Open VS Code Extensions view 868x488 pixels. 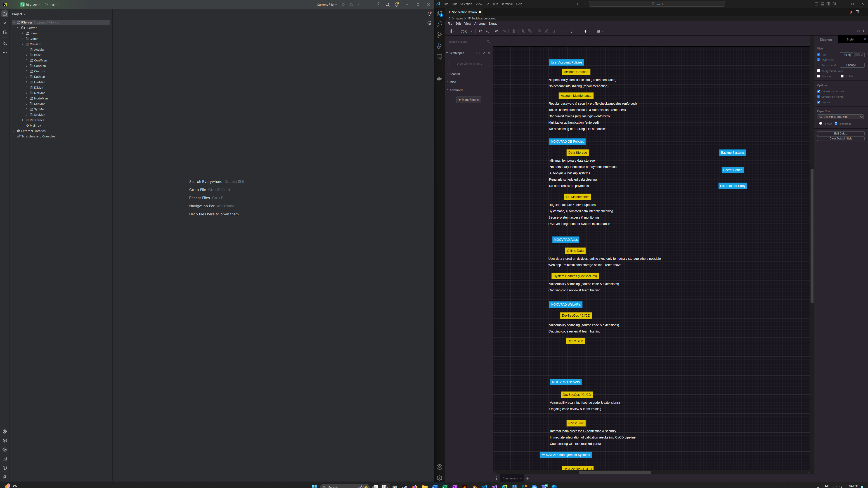coord(439,68)
